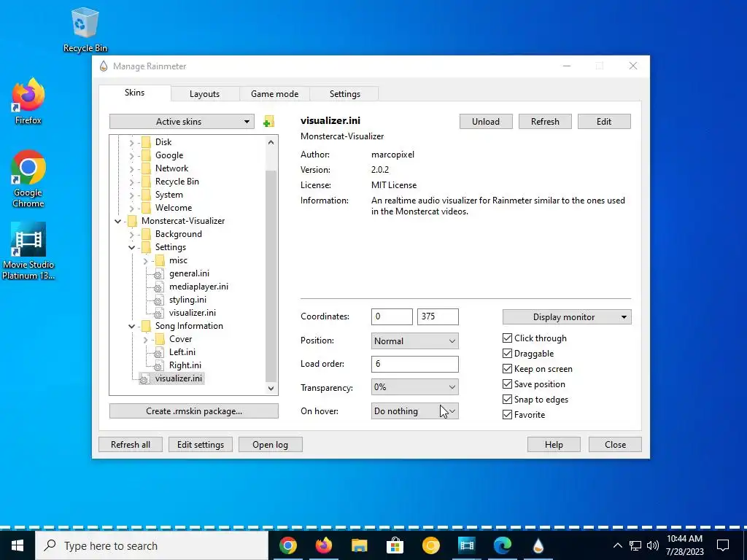Toggle the Snap to edges checkbox
Viewport: 747px width, 560px height.
pos(508,399)
